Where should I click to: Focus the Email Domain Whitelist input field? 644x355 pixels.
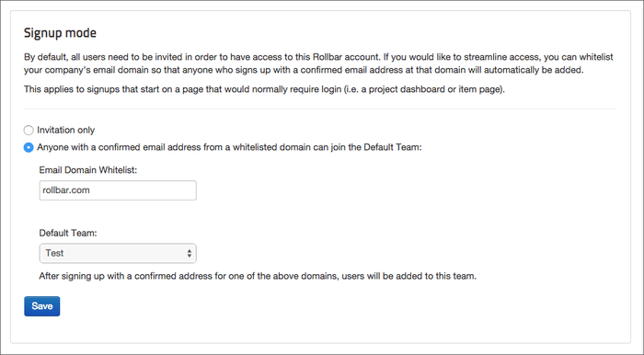coord(118,190)
